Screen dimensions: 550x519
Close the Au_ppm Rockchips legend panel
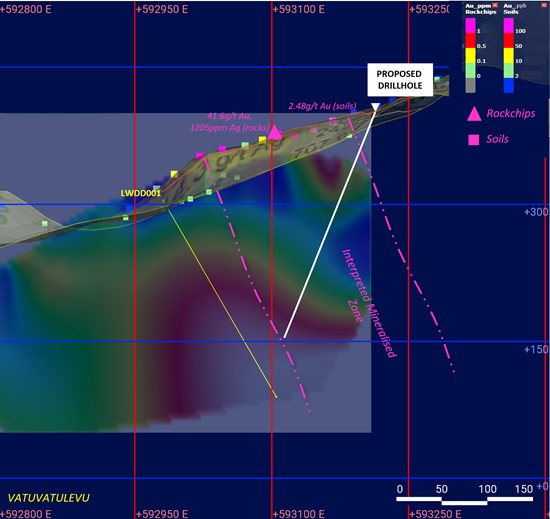click(x=495, y=5)
